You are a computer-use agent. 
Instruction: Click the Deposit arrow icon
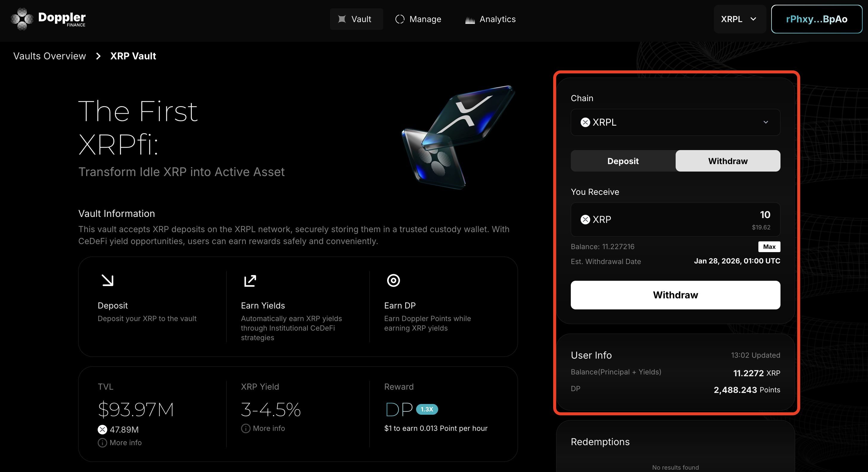108,280
